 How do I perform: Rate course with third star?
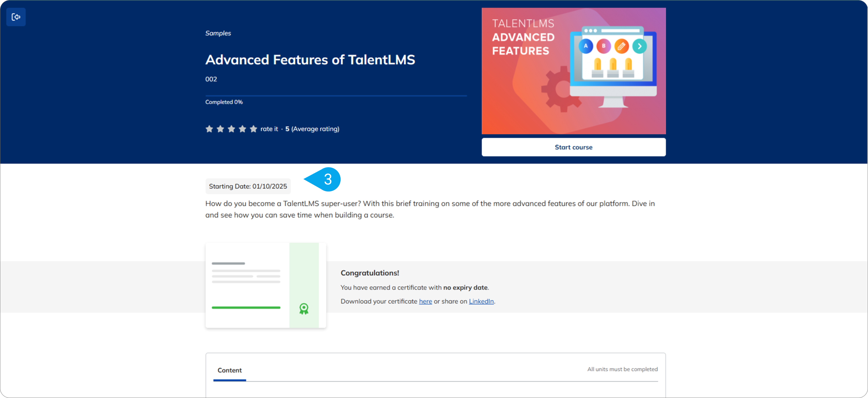(231, 129)
